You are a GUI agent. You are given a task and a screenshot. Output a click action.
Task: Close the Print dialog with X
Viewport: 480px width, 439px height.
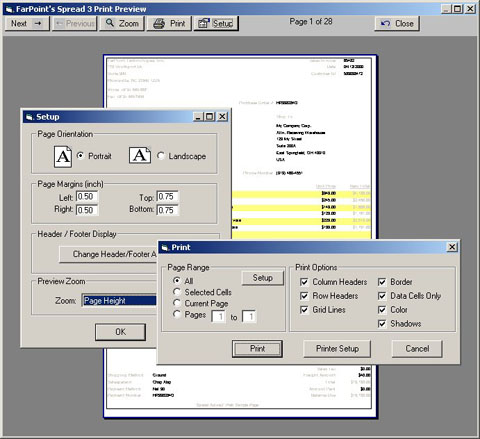point(452,247)
